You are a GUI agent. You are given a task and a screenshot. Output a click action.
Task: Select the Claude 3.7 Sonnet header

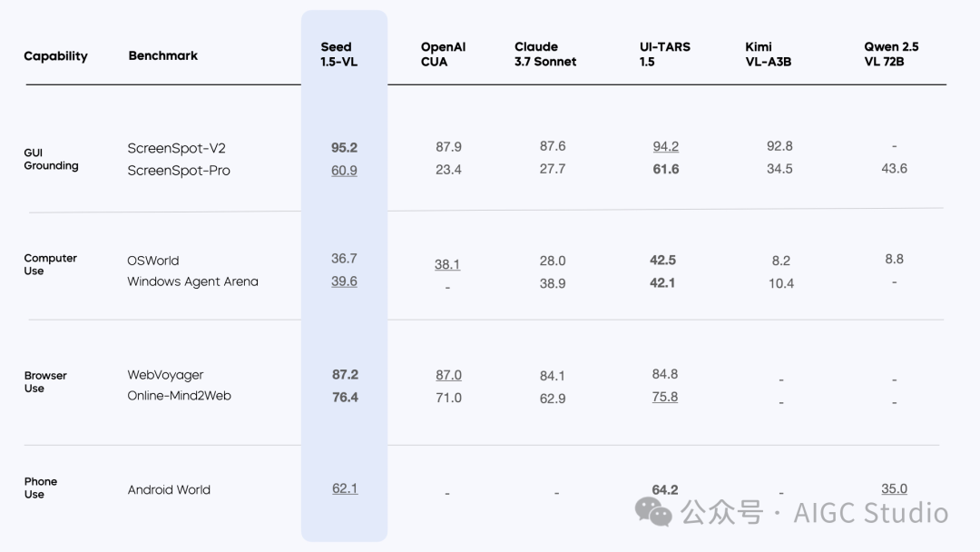pos(545,54)
